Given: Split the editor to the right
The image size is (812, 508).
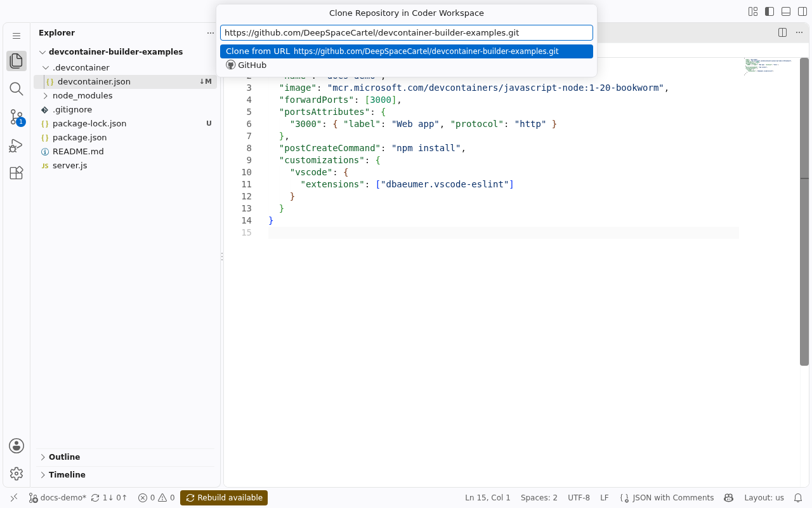Looking at the screenshot, I should click(783, 32).
